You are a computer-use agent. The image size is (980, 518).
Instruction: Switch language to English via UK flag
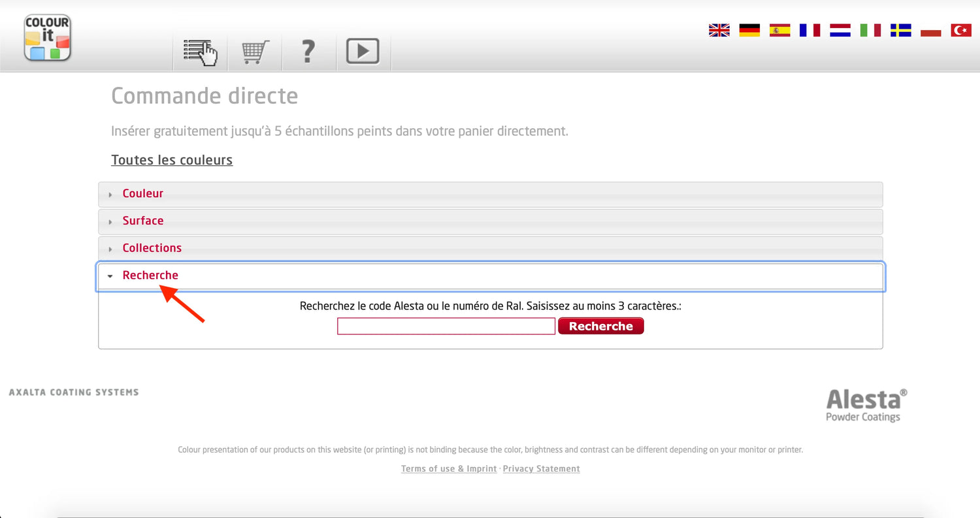click(x=719, y=30)
